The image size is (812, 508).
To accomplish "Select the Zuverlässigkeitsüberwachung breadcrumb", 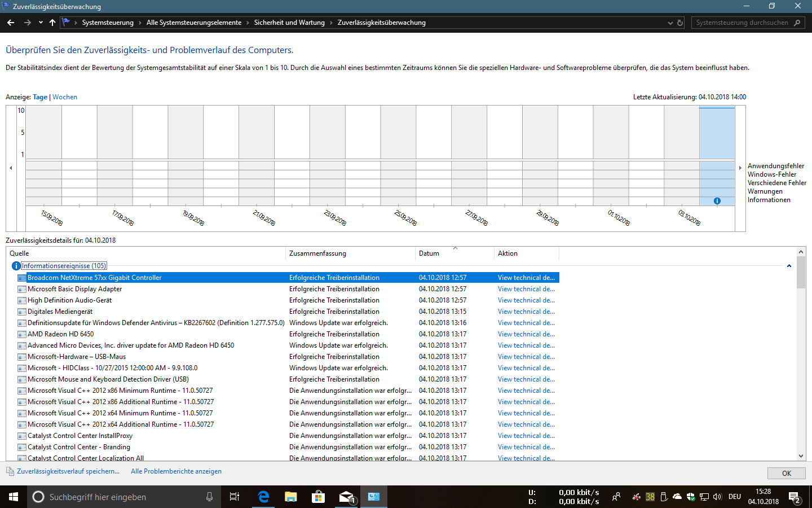I will click(x=381, y=23).
